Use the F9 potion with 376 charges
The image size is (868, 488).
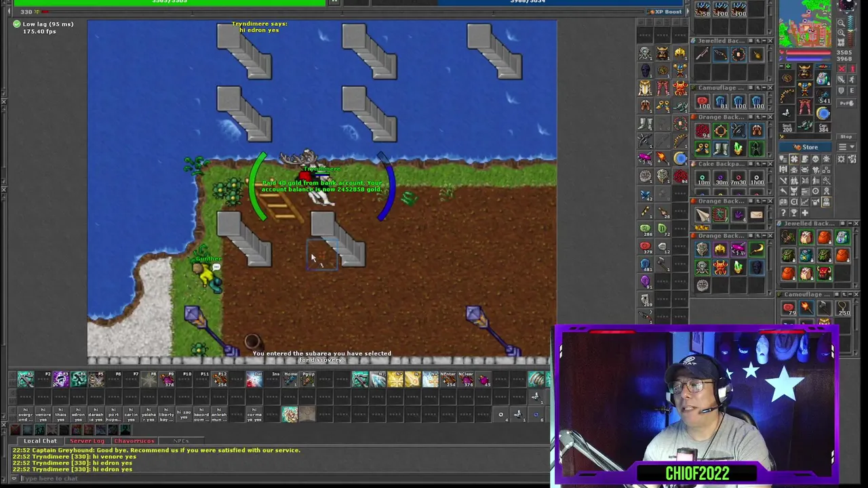(x=167, y=379)
